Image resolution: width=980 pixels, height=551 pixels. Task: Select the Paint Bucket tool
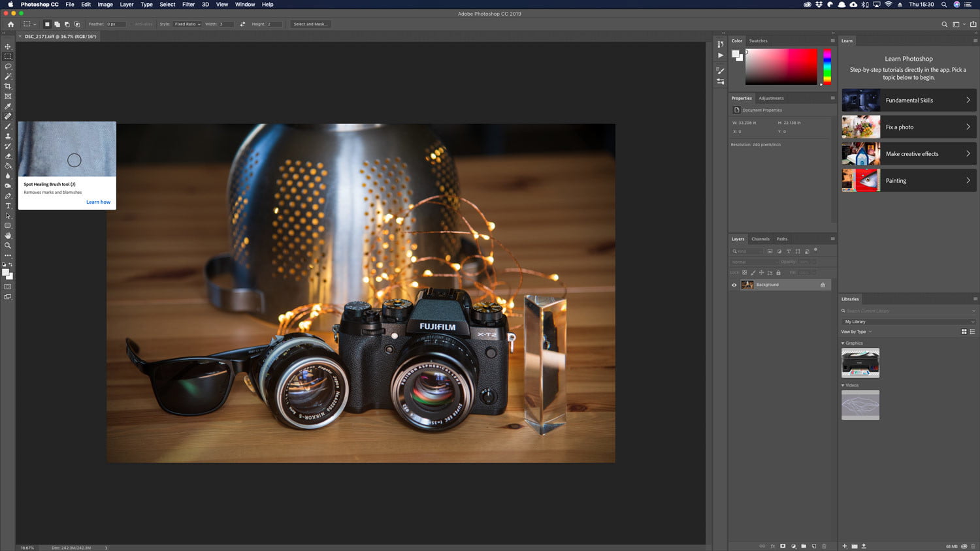8,166
